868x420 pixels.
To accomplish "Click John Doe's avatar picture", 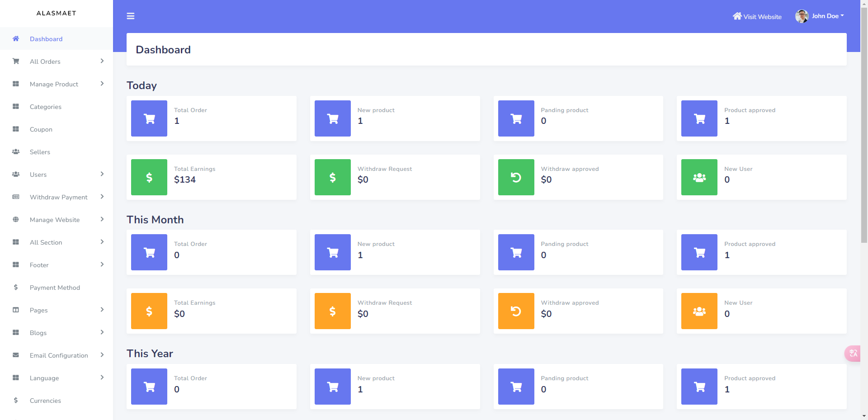I will click(802, 16).
